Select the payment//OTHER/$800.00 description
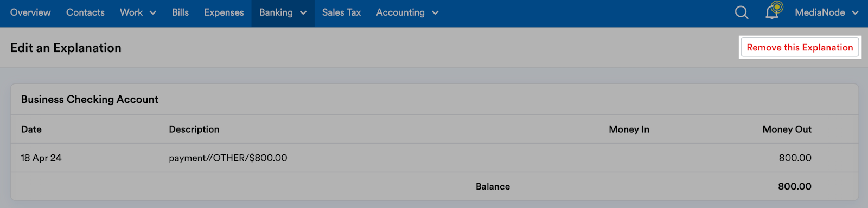This screenshot has height=208, width=868. pyautogui.click(x=228, y=158)
